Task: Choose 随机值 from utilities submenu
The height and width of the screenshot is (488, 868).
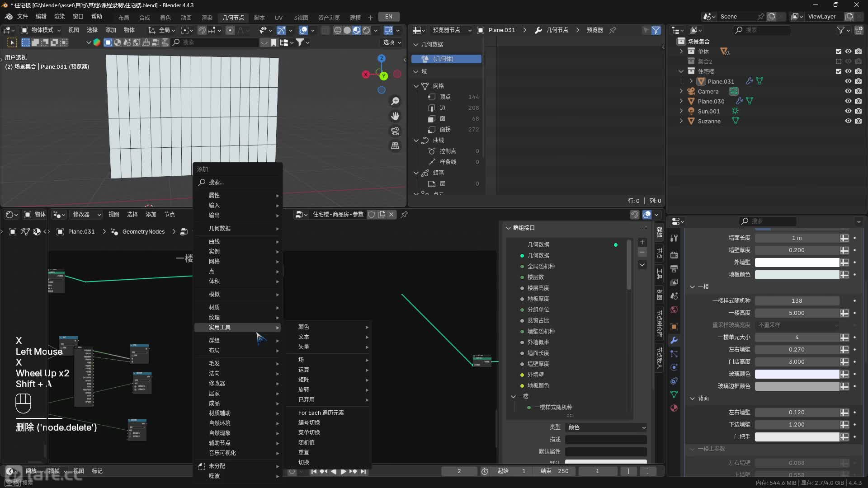Action: [x=329, y=443]
